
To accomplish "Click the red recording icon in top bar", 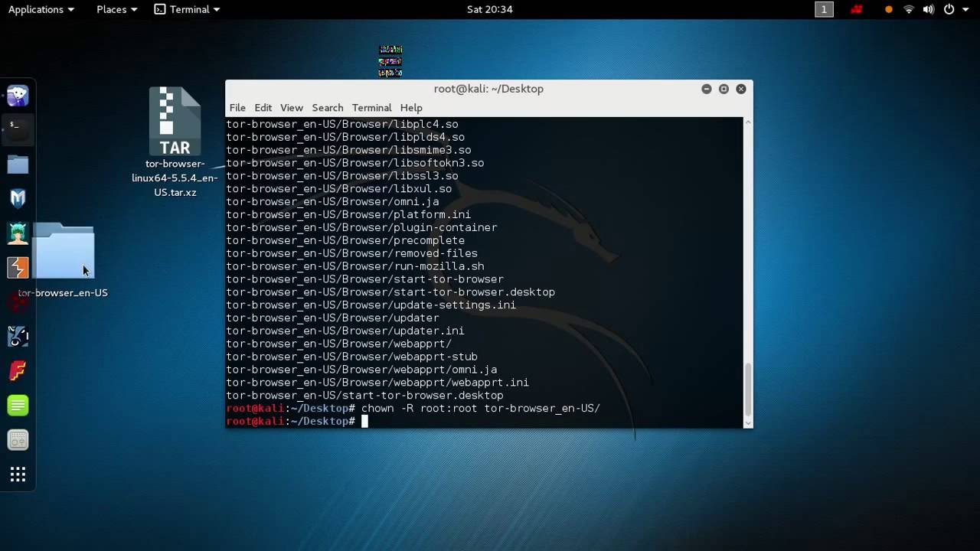I will (857, 9).
